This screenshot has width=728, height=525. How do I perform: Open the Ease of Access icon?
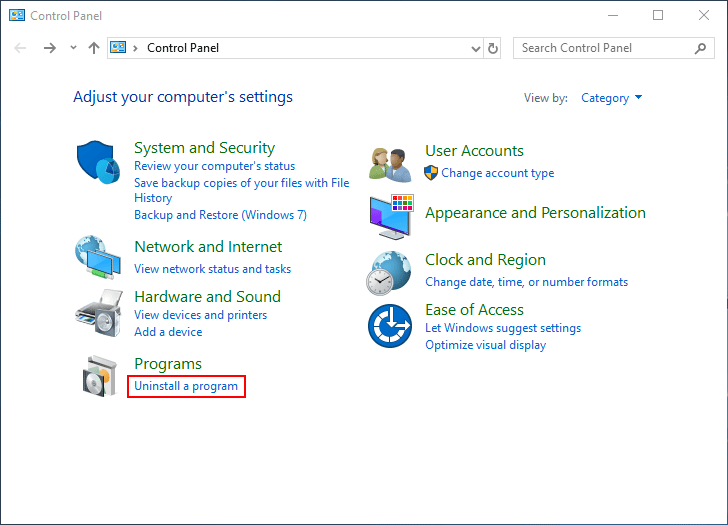[390, 326]
